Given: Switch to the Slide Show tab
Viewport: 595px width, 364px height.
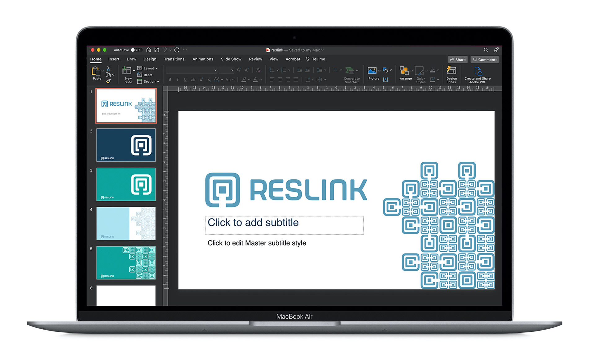Looking at the screenshot, I should tap(231, 59).
